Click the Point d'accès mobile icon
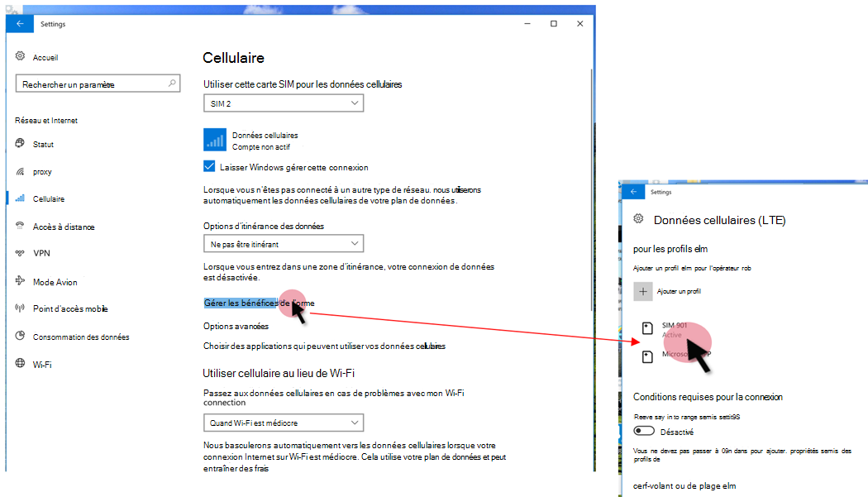Image resolution: width=868 pixels, height=497 pixels. point(20,308)
